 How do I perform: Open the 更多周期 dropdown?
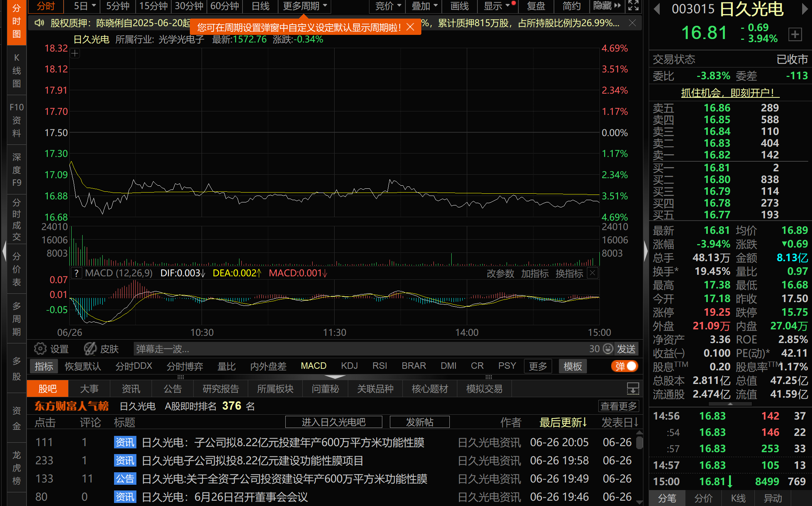click(305, 6)
